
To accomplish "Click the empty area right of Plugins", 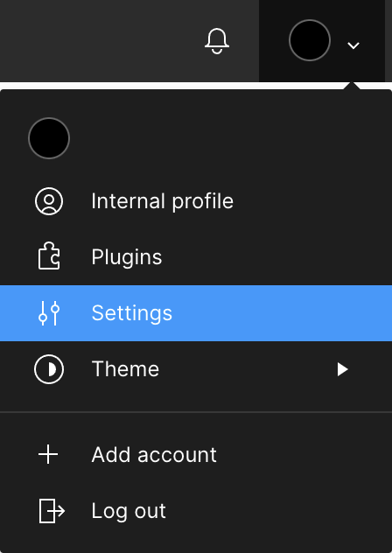I will (277, 256).
